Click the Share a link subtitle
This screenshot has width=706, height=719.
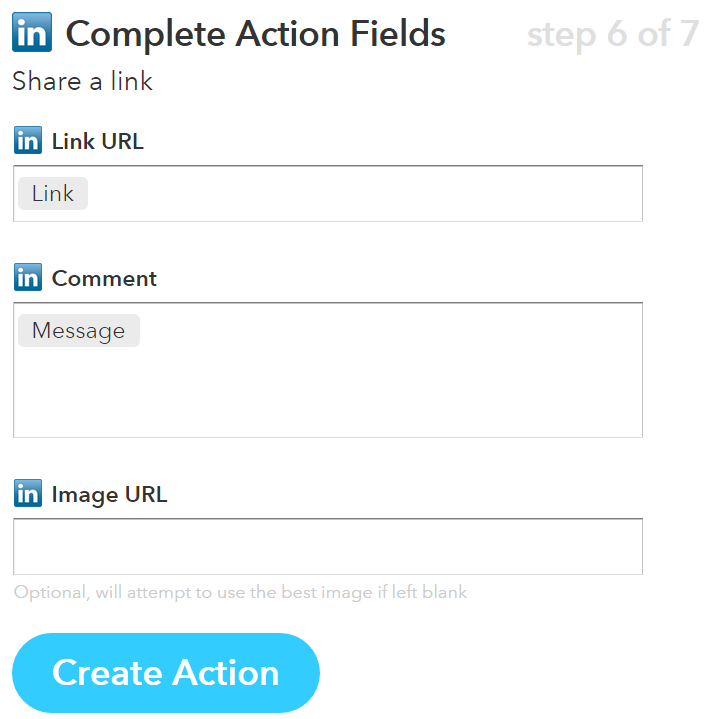[x=82, y=81]
